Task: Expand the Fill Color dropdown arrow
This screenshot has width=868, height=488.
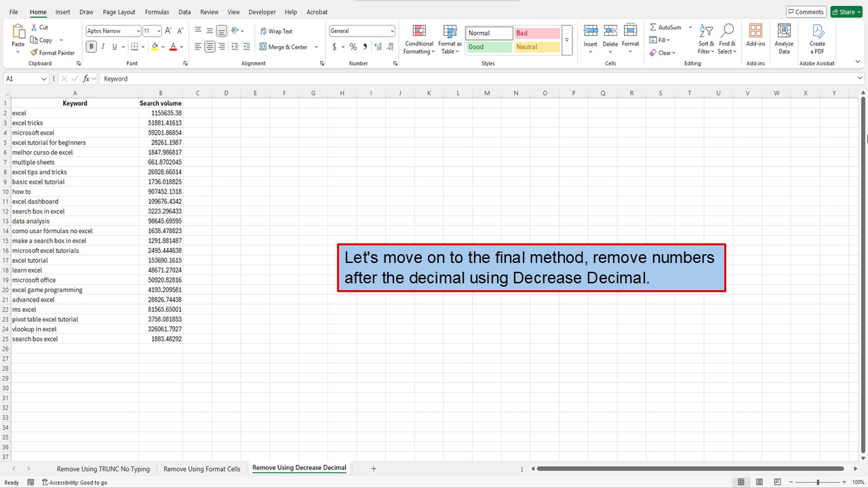Action: click(163, 46)
